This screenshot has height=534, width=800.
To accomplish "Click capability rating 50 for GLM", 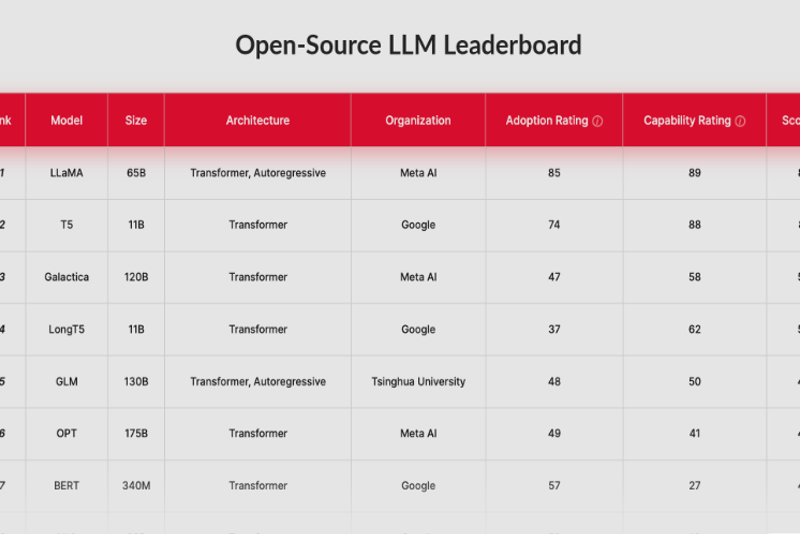I will tap(694, 382).
